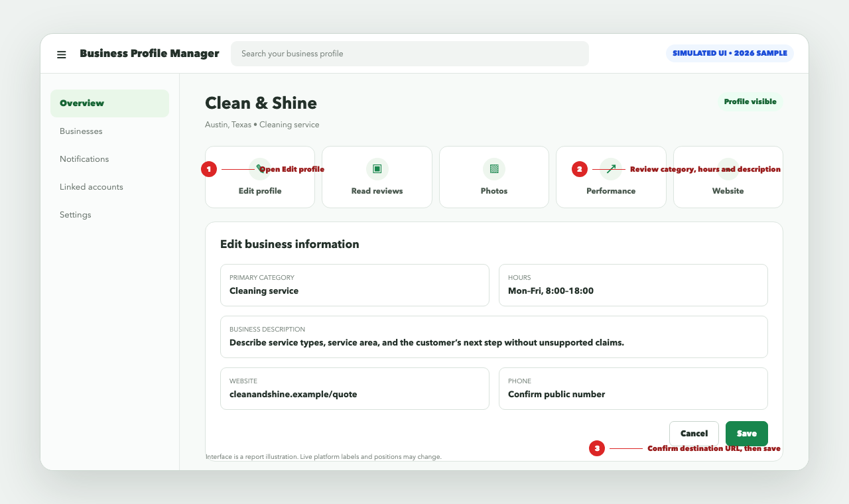Open the Website card label

[x=728, y=191]
